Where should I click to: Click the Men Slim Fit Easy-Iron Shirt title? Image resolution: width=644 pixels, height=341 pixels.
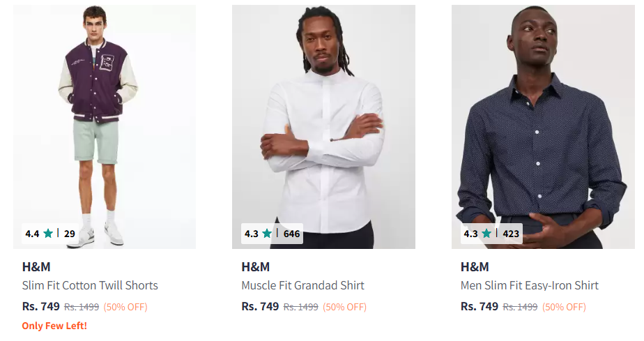529,285
